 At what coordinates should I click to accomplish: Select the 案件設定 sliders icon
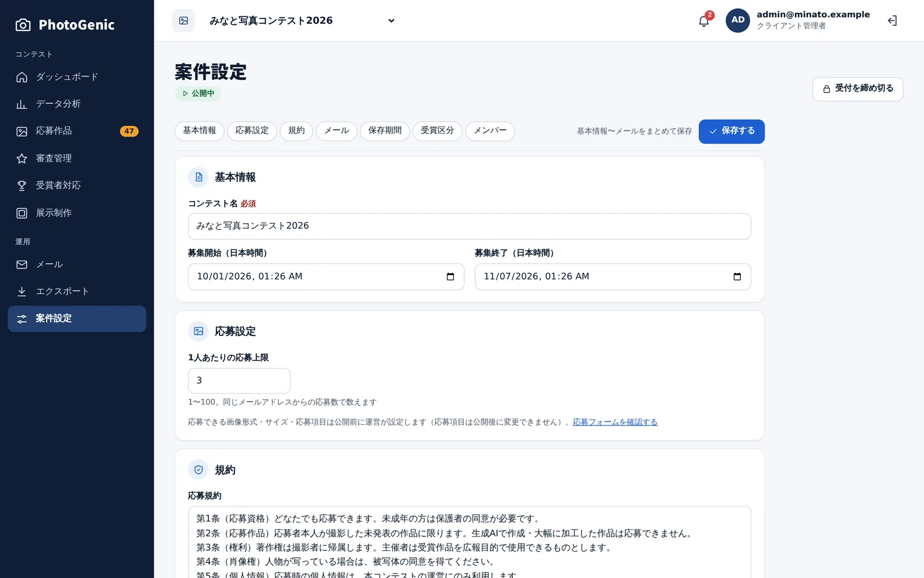(22, 318)
